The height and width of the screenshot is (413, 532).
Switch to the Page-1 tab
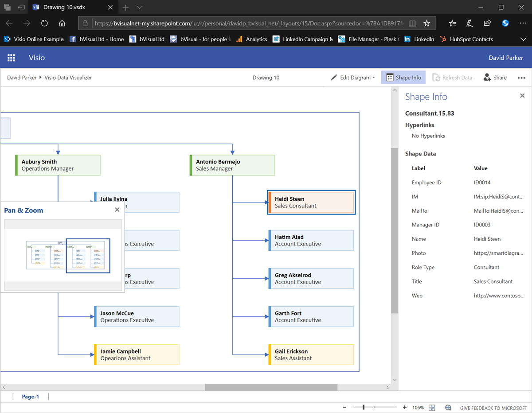[x=30, y=397]
